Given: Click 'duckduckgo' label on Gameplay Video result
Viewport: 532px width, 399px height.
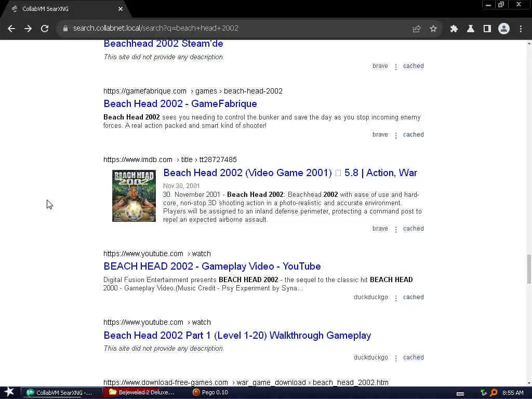Looking at the screenshot, I should point(370,297).
